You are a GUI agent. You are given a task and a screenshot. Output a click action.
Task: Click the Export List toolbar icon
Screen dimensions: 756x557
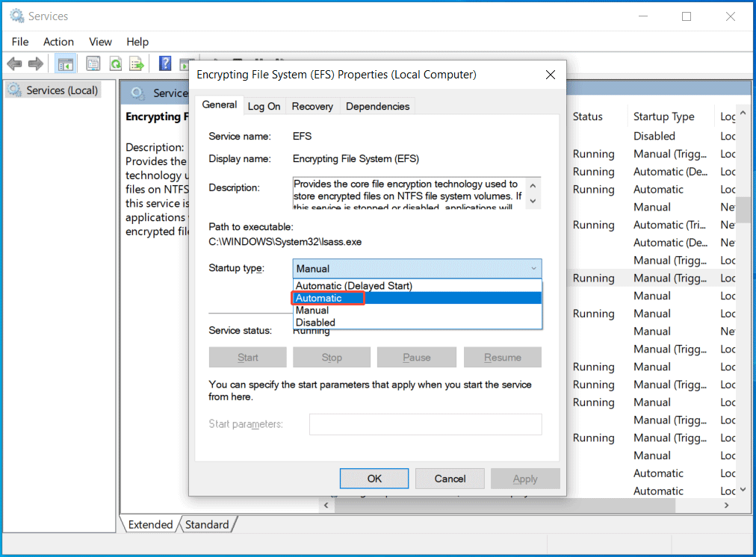(137, 63)
